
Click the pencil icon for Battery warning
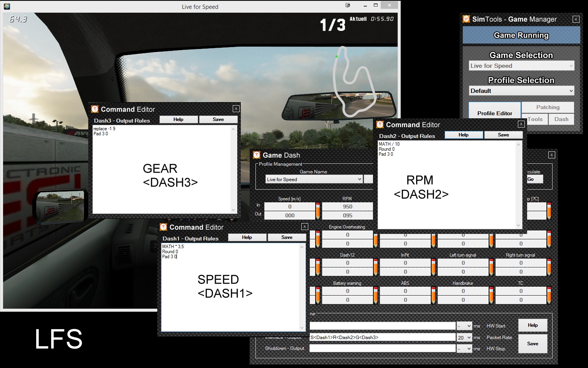click(376, 295)
